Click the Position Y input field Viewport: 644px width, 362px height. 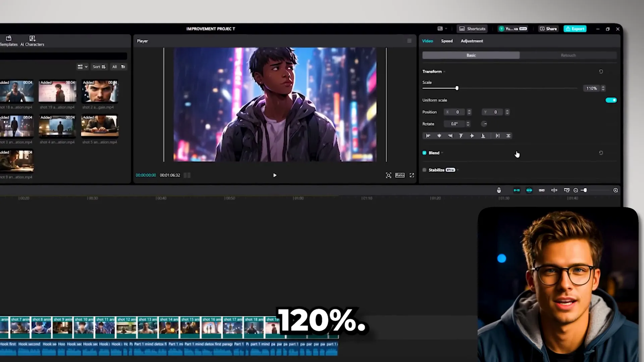click(493, 112)
